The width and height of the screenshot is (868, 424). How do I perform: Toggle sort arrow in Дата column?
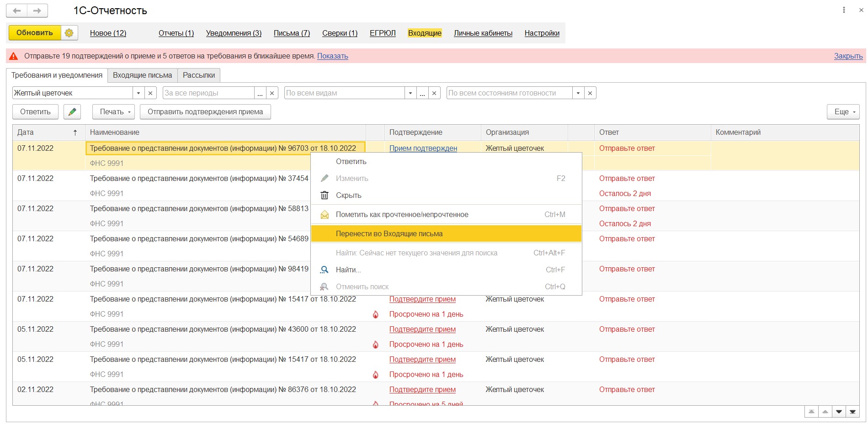[75, 132]
